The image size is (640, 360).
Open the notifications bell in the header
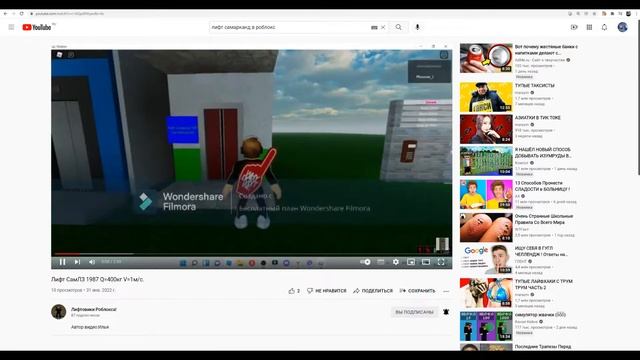[604, 27]
